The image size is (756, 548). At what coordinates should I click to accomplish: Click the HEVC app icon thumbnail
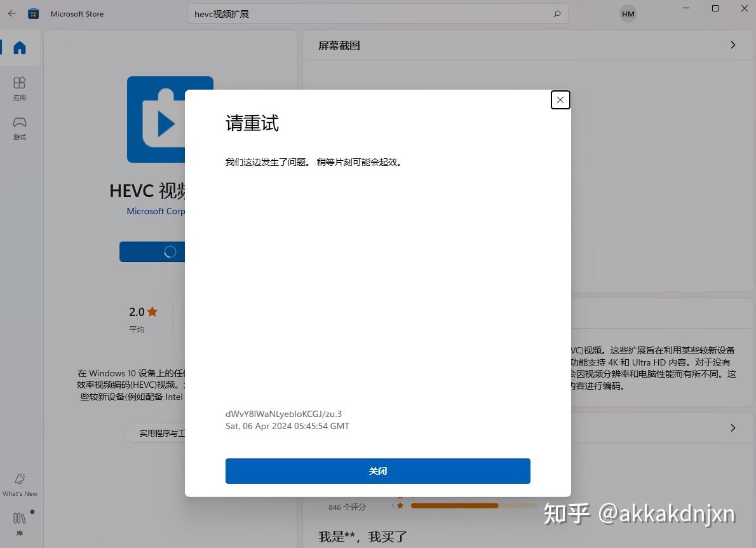point(156,119)
